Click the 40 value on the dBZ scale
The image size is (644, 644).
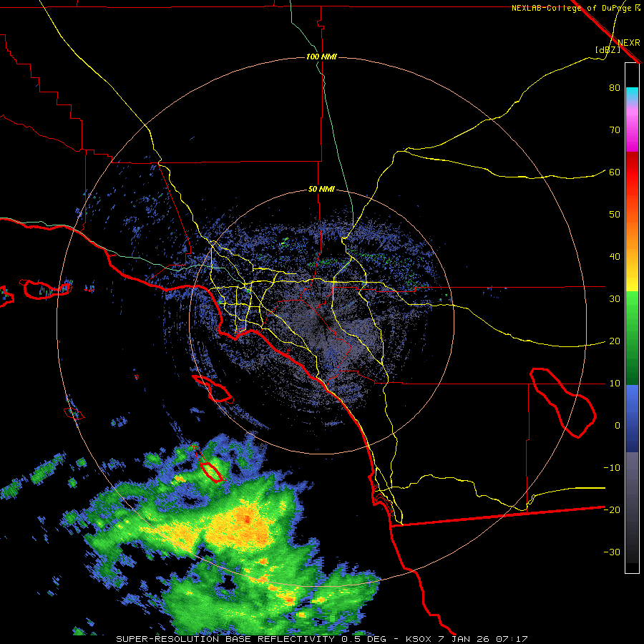pyautogui.click(x=615, y=257)
